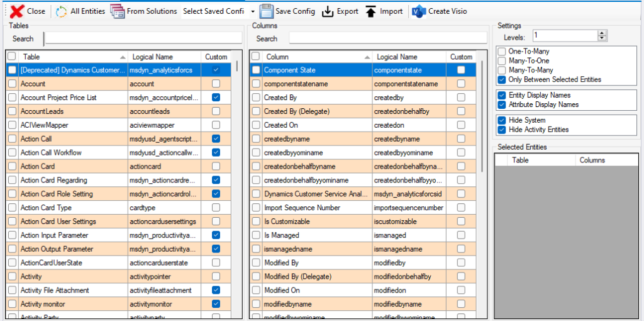Check the Is Managed column checkbox
The height and width of the screenshot is (321, 644).
coord(256,235)
